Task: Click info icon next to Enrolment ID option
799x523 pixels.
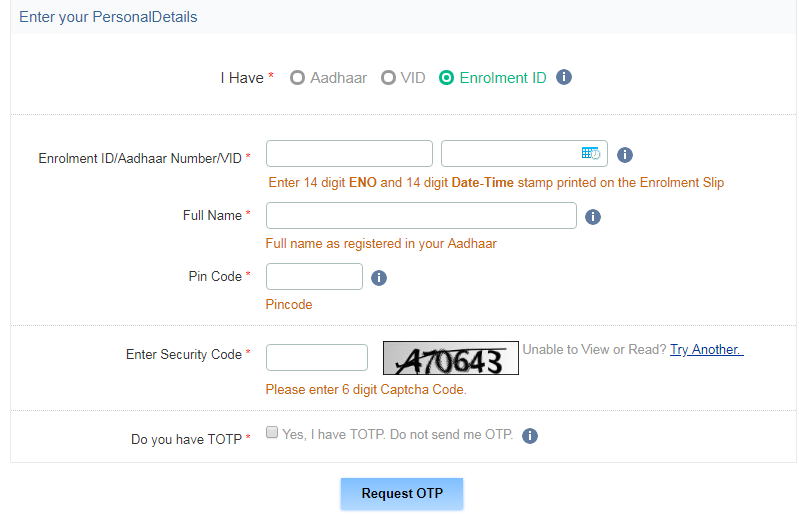Action: point(564,77)
